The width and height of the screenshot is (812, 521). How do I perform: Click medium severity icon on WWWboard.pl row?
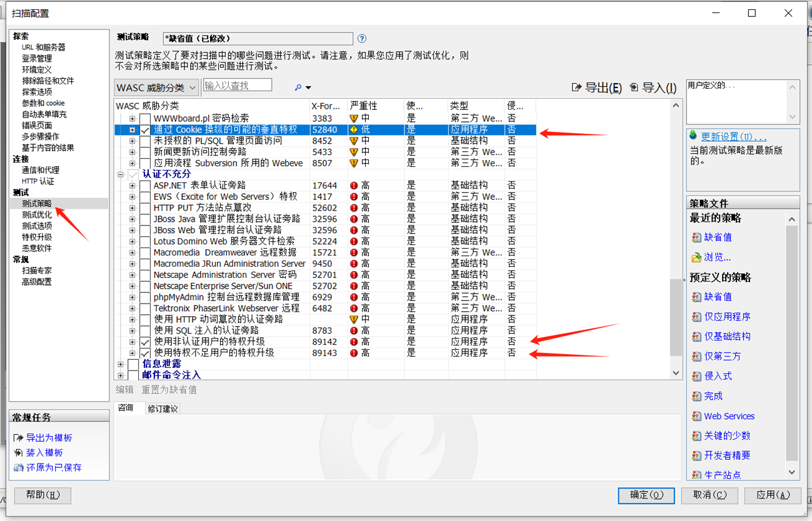(x=354, y=118)
